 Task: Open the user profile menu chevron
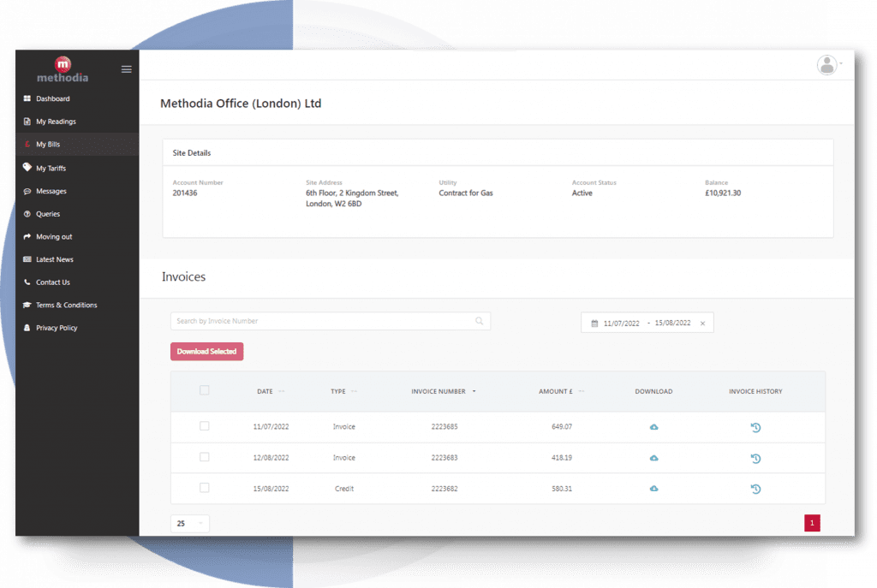(x=842, y=64)
